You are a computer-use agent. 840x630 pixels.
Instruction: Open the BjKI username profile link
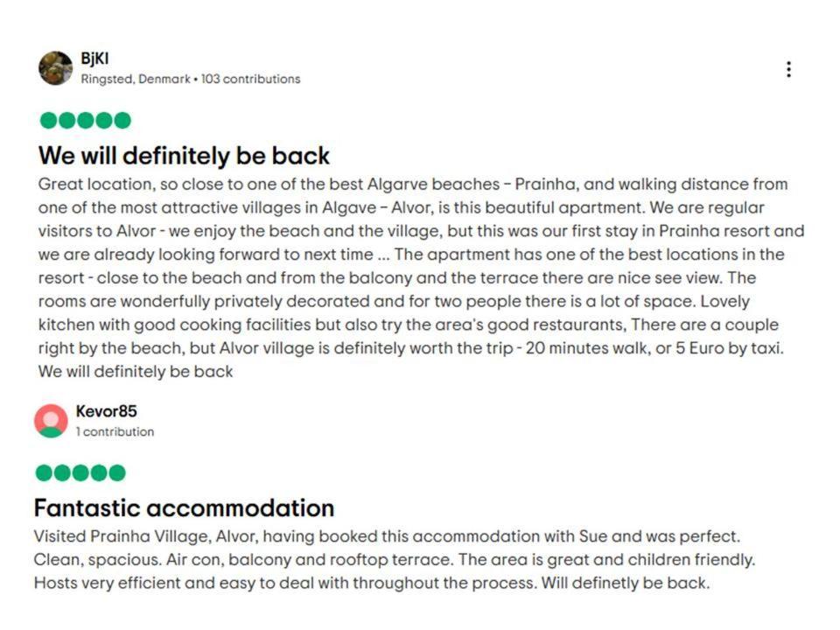pyautogui.click(x=94, y=59)
